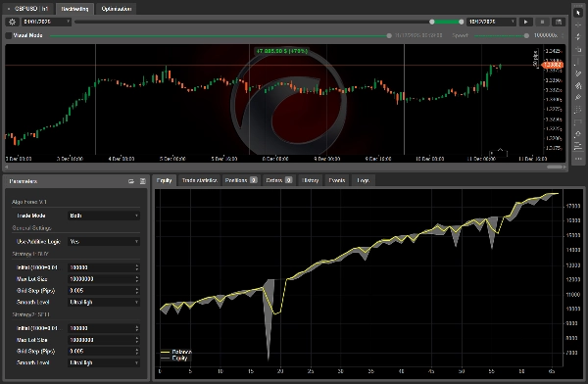588x384 pixels.
Task: Click the Speed slider handle
Action: click(x=526, y=35)
